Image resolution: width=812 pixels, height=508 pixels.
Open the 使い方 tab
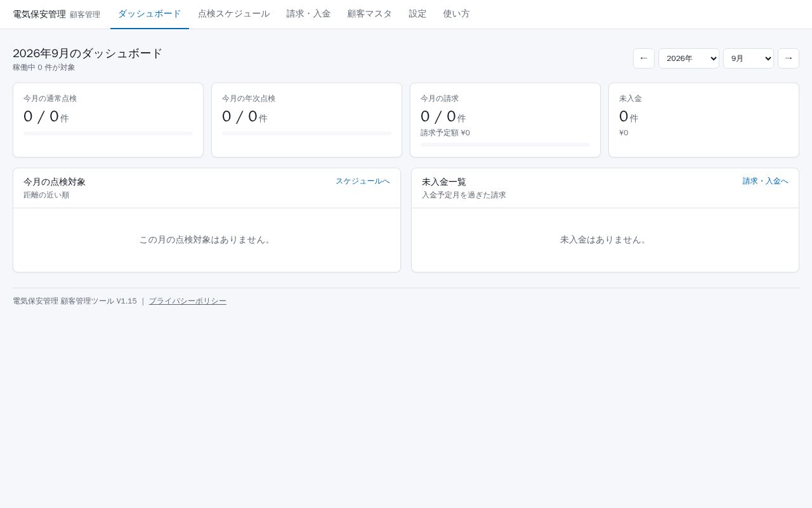coord(457,14)
